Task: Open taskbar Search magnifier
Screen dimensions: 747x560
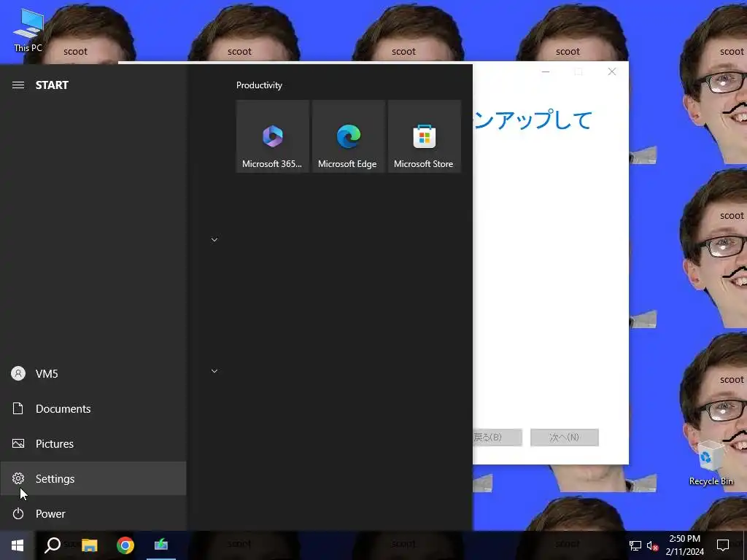Action: (53, 545)
